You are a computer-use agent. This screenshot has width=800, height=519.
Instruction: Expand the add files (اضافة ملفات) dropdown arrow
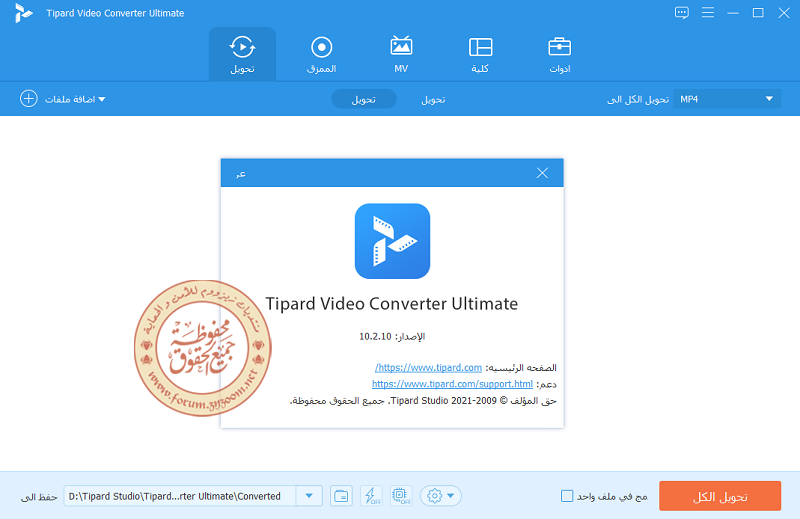coord(102,99)
